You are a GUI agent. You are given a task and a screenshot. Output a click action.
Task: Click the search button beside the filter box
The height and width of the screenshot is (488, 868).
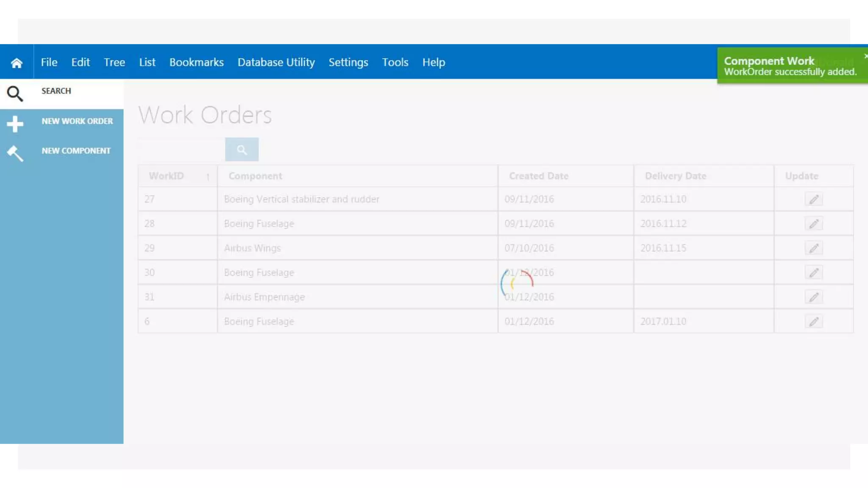(242, 150)
